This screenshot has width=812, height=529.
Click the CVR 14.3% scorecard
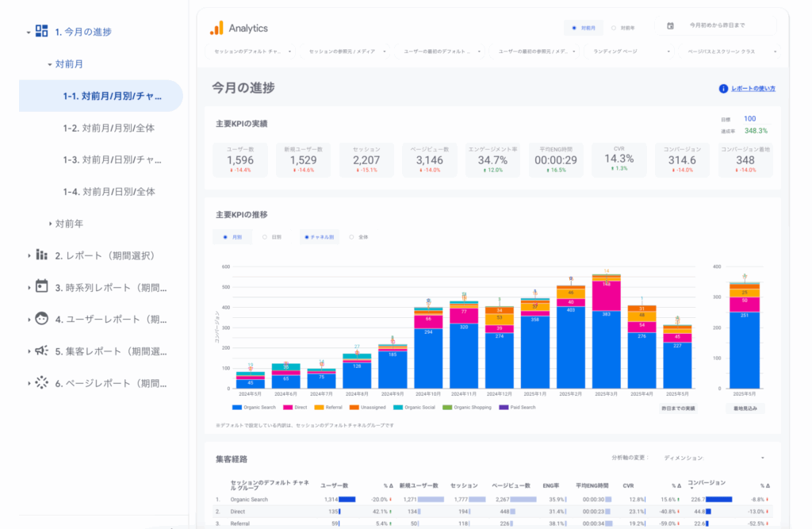pos(619,159)
